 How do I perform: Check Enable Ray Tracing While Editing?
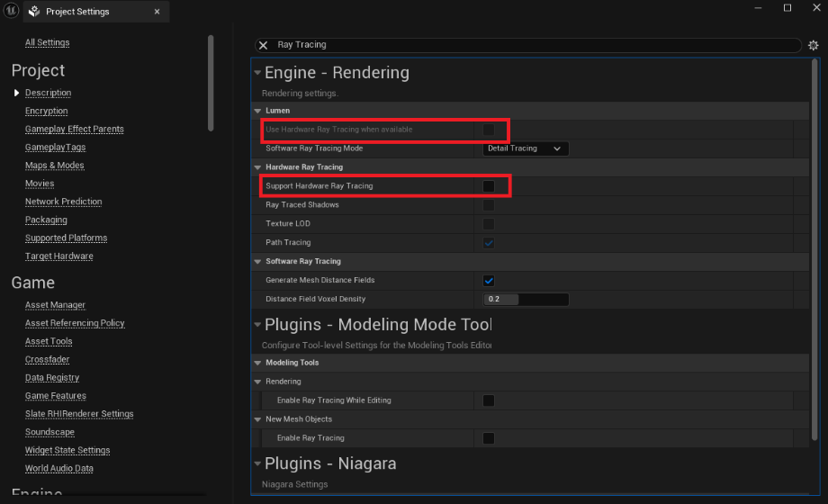point(489,400)
